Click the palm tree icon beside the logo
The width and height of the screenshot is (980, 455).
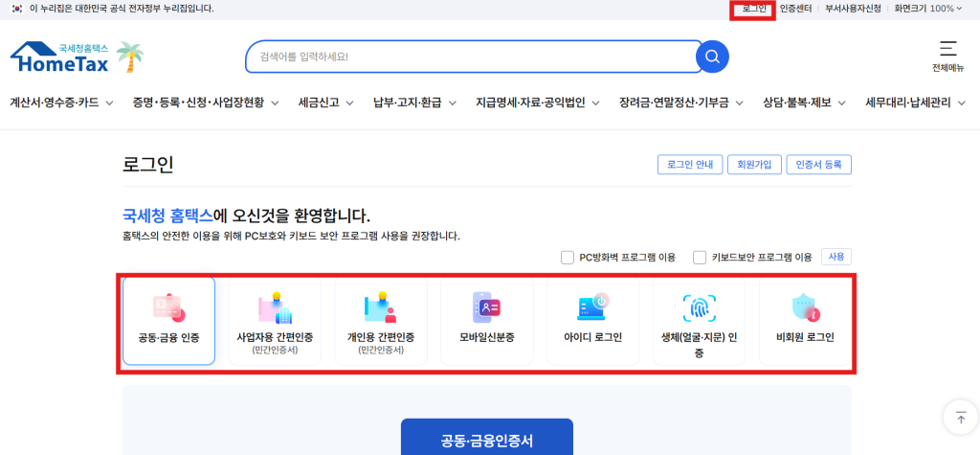click(x=130, y=57)
